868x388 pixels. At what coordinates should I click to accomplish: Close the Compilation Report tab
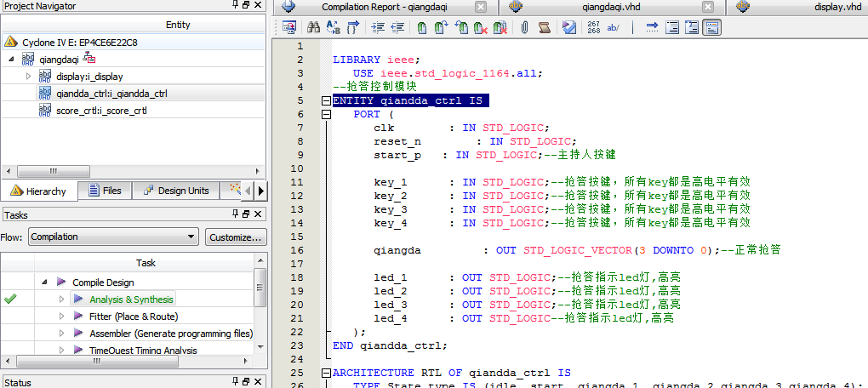[481, 7]
